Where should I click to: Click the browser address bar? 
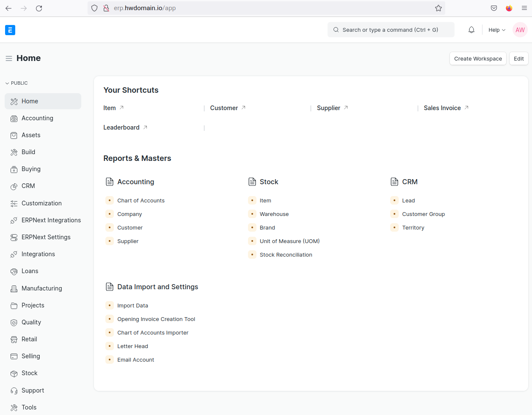[267, 8]
